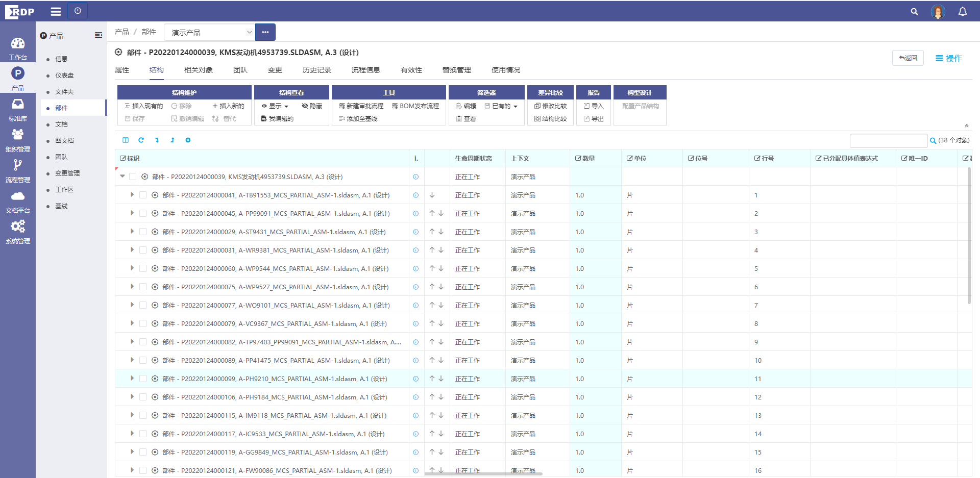
Task: Select checkbox for P20220124000060 row
Action: [x=143, y=268]
